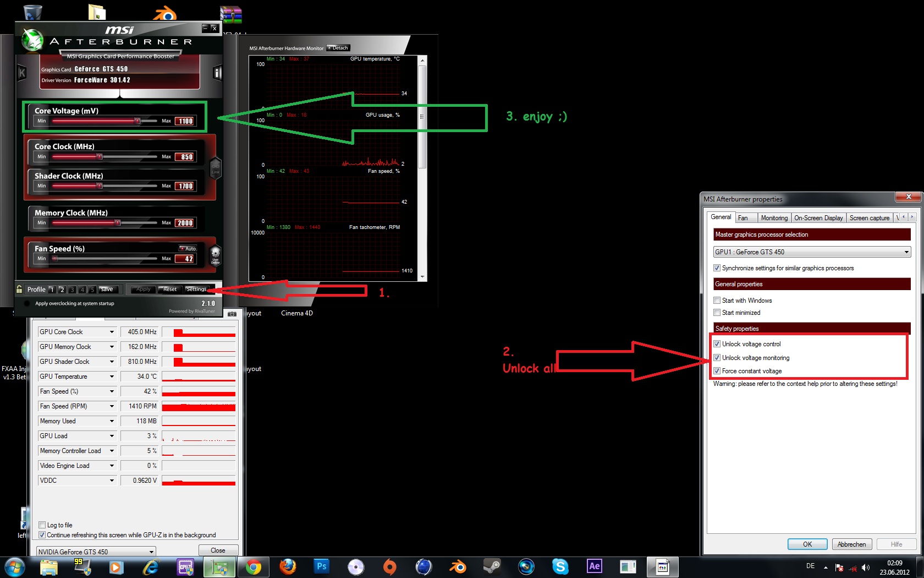Screen dimensions: 924x578
Task: Enable Start with Windows
Action: [x=717, y=301]
